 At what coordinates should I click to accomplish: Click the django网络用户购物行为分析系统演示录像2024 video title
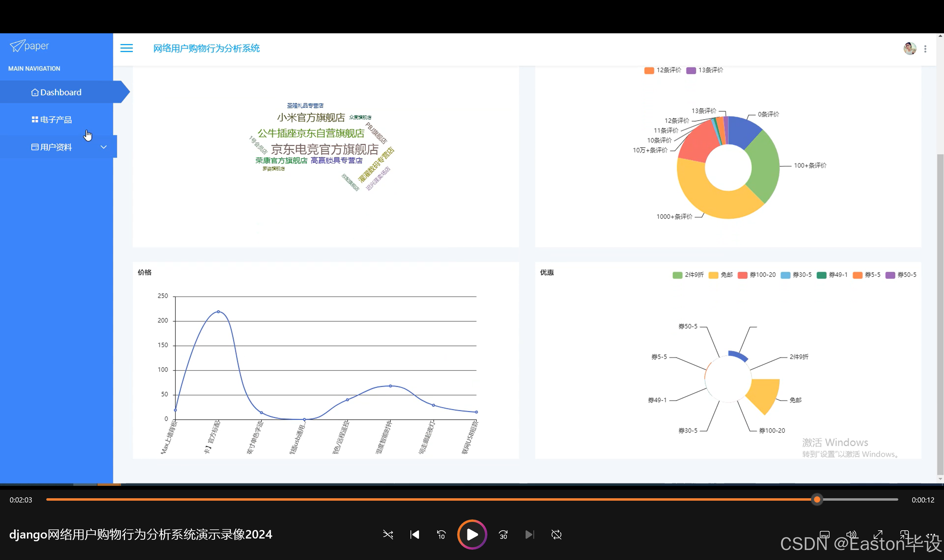coord(140,534)
